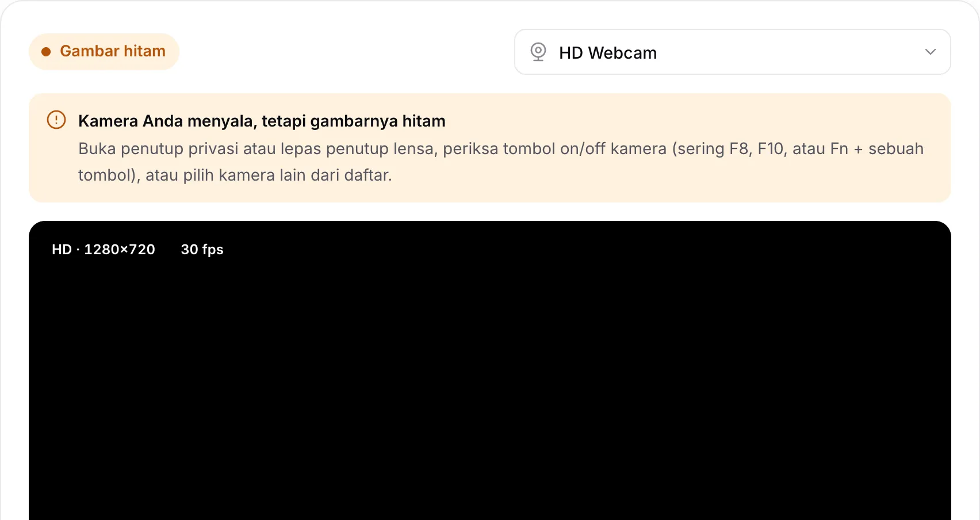This screenshot has width=980, height=520.
Task: Open the HD Webcam camera dropdown
Action: tap(732, 52)
